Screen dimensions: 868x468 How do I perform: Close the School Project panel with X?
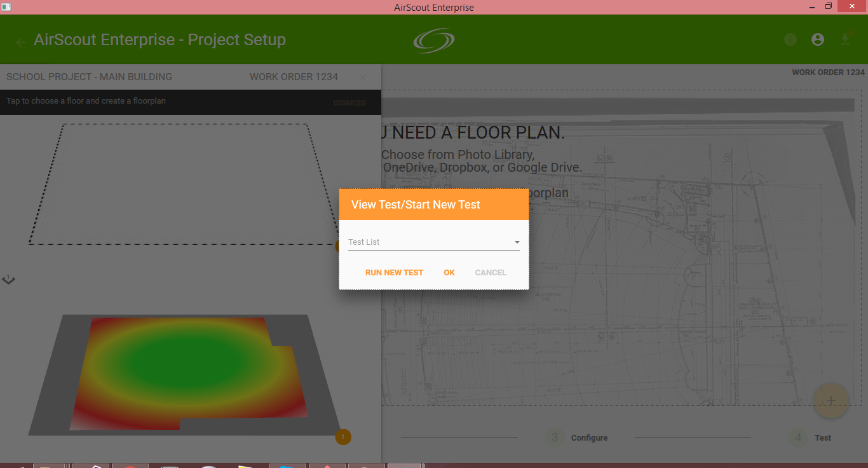[x=362, y=77]
